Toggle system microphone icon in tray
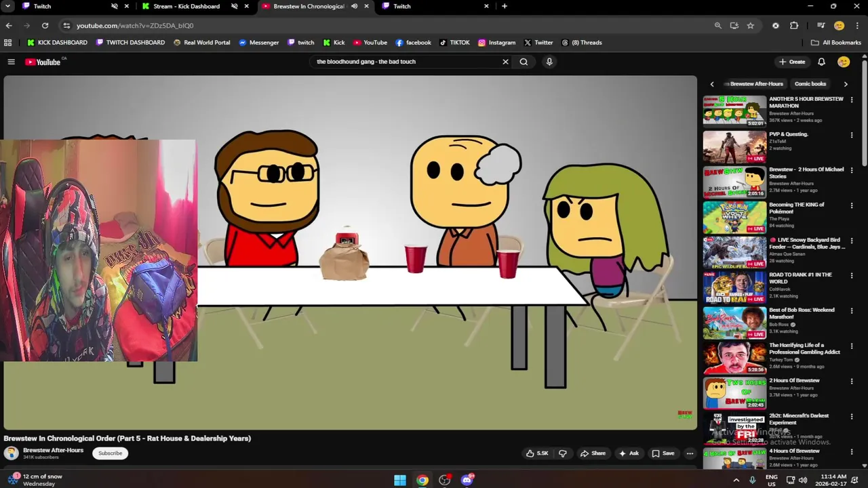868x488 pixels. (752, 480)
